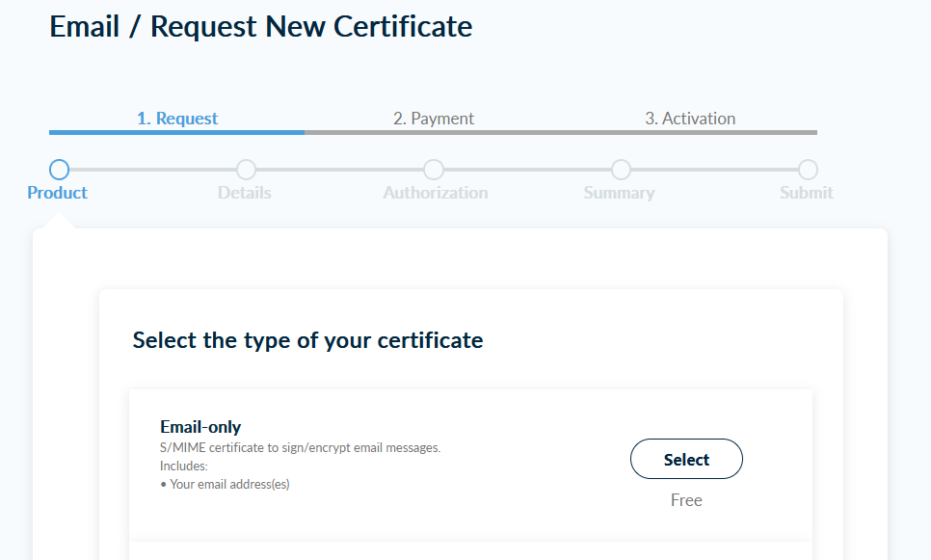The height and width of the screenshot is (560, 931).
Task: Click the Authorization step circle marker
Action: (434, 170)
